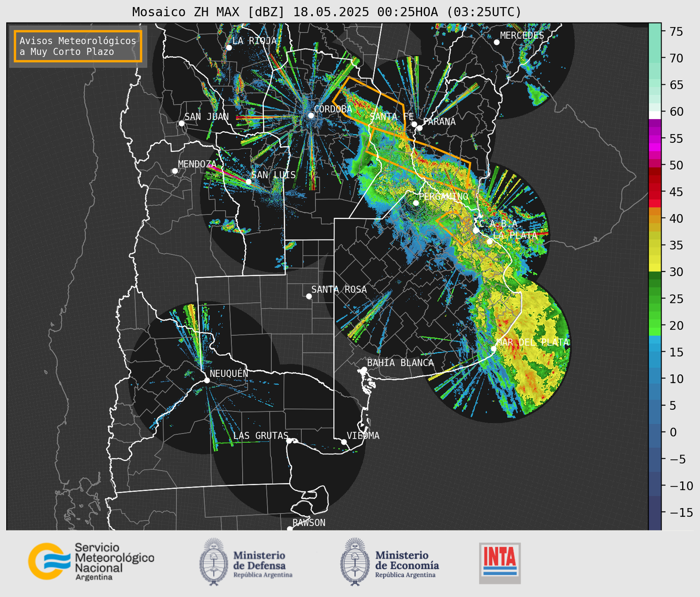Click the MENDOZA city marker dot
The width and height of the screenshot is (700, 597).
coord(175,171)
